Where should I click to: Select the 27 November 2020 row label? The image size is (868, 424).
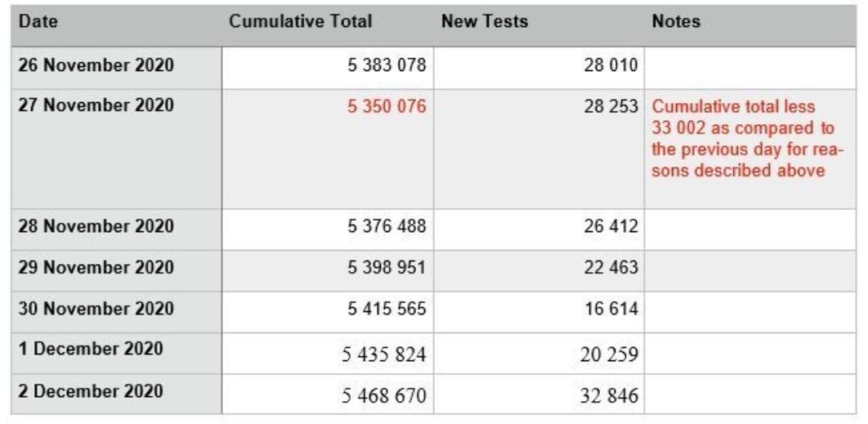pyautogui.click(x=96, y=106)
